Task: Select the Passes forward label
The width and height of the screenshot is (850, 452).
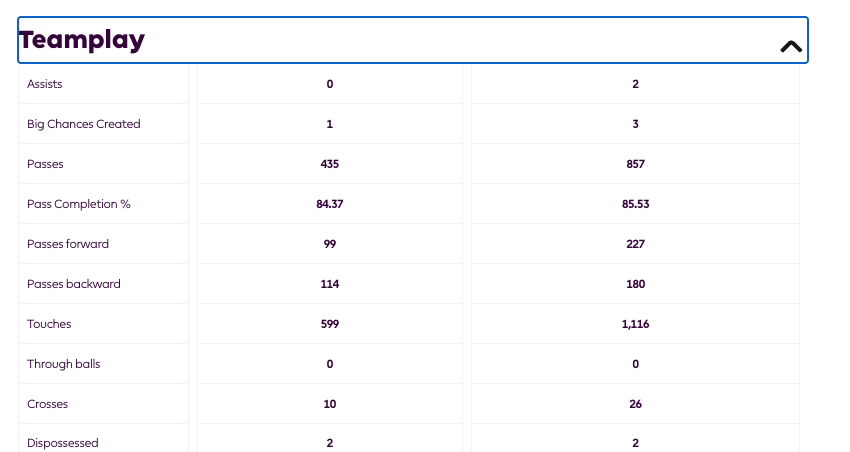Action: tap(68, 244)
